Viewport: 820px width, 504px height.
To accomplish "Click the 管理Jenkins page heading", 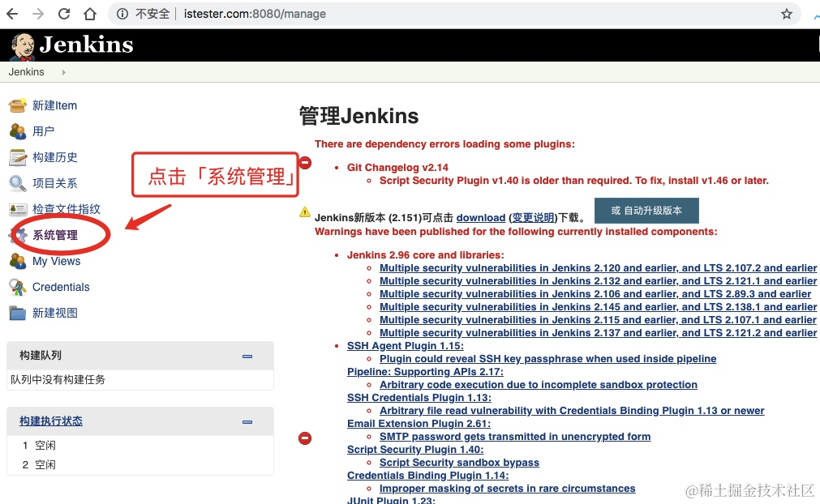I will click(358, 116).
